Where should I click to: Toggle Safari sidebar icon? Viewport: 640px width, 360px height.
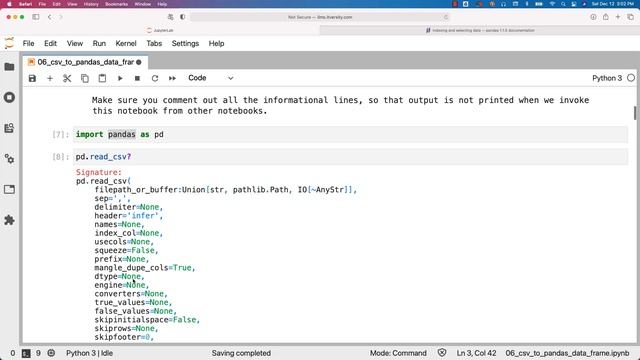click(36, 17)
